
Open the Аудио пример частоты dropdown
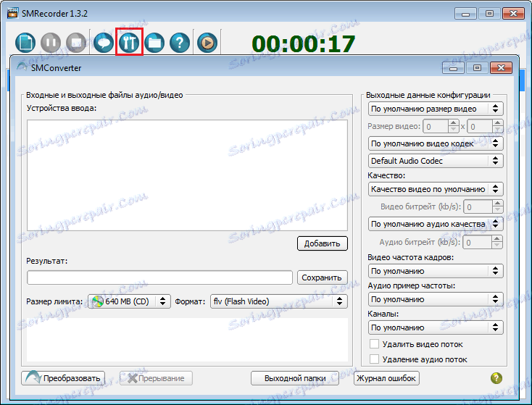(436, 299)
